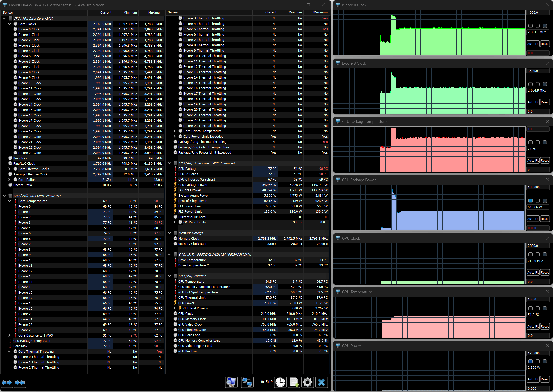Click the monitor with magnifier summary icon
This screenshot has height=392, width=553.
point(231,383)
